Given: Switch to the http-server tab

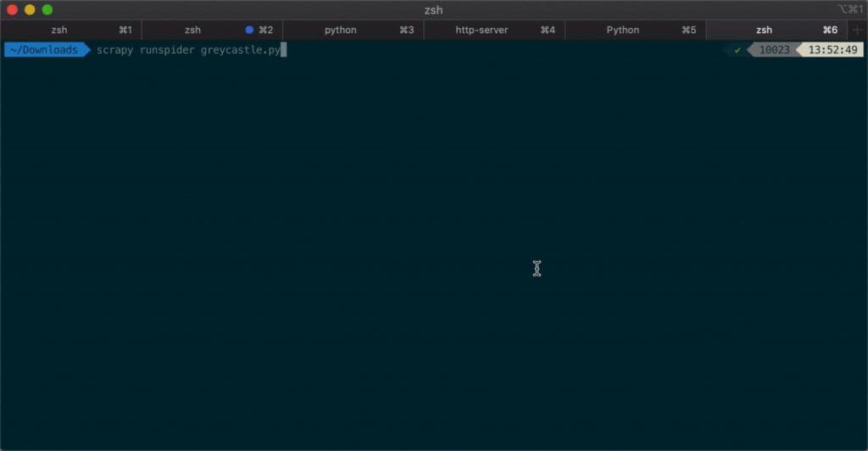Looking at the screenshot, I should [494, 30].
